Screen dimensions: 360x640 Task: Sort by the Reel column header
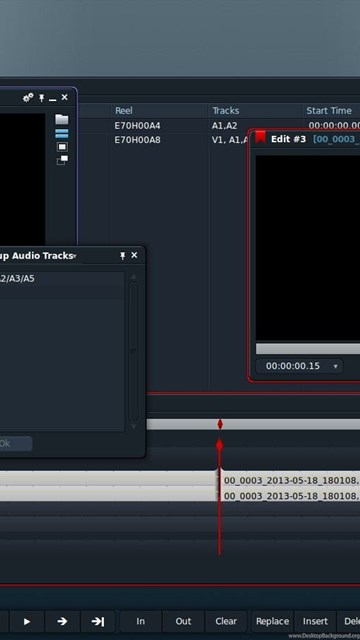[x=124, y=111]
